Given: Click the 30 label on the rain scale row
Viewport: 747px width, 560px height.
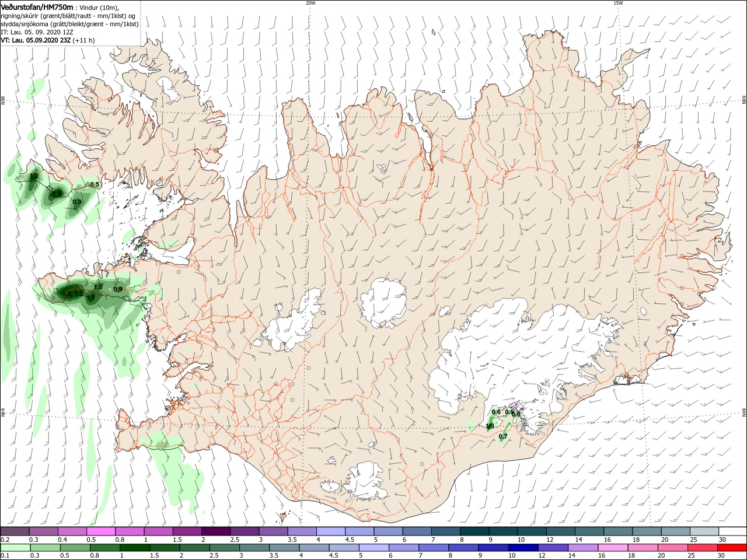Looking at the screenshot, I should coord(722,556).
